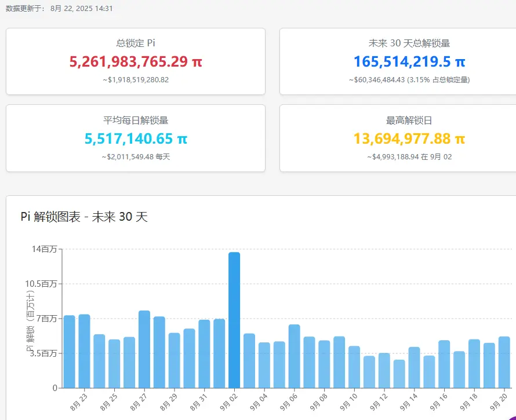
Task: Click the bar above the 8月 25 label
Action: pyautogui.click(x=114, y=364)
